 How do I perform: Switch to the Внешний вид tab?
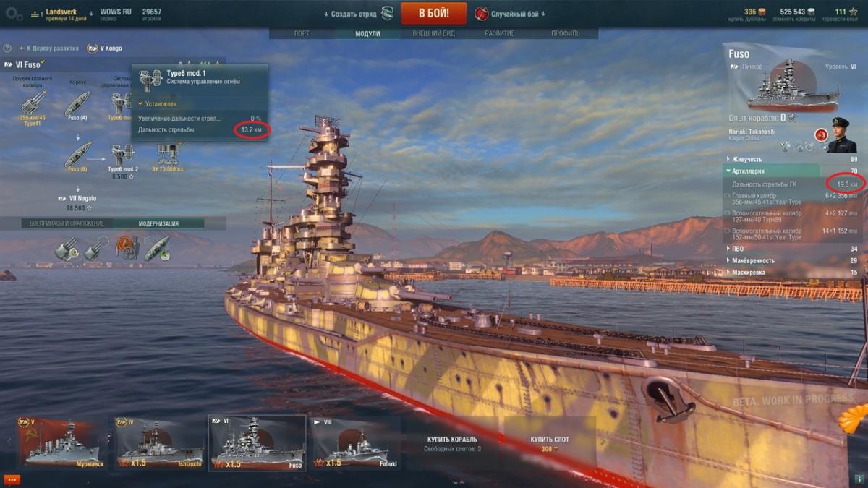point(433,33)
